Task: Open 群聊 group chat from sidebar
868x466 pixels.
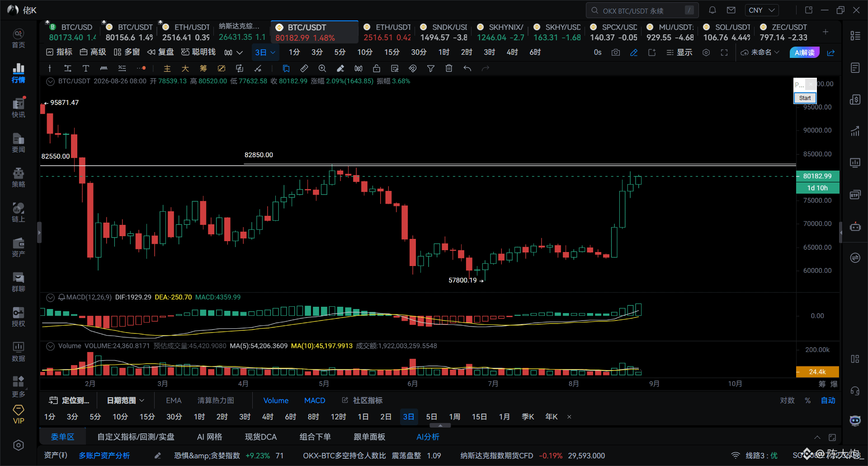Action: [18, 282]
